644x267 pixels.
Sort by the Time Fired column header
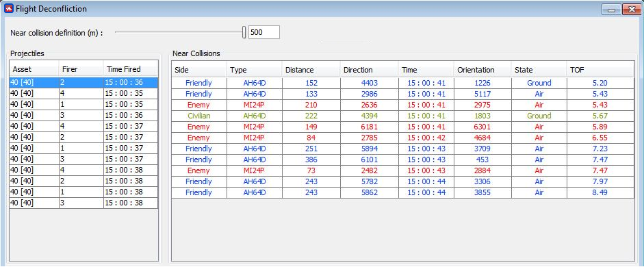(x=130, y=69)
